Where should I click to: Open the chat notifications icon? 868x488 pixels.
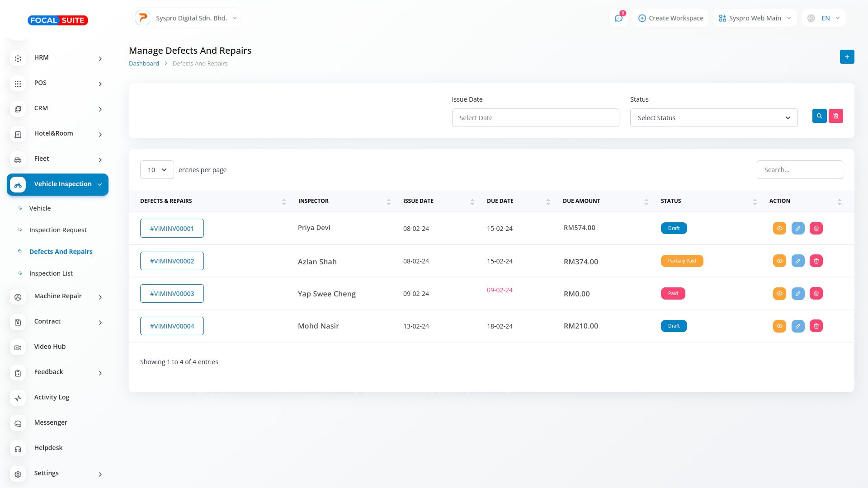pyautogui.click(x=618, y=18)
